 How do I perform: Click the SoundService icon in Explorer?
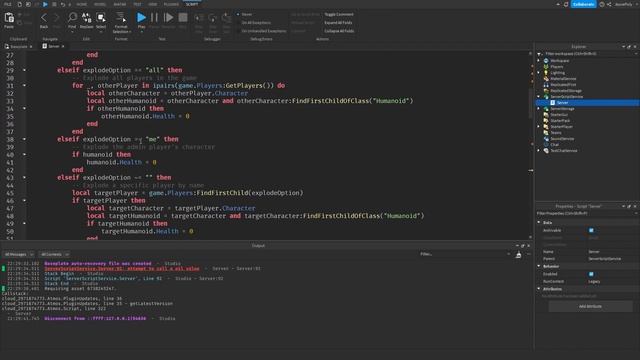coord(546,138)
